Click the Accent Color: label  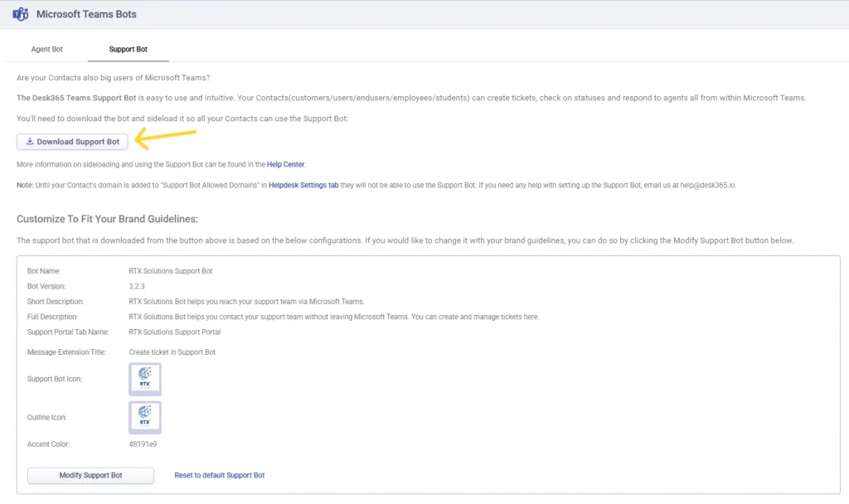tap(48, 444)
